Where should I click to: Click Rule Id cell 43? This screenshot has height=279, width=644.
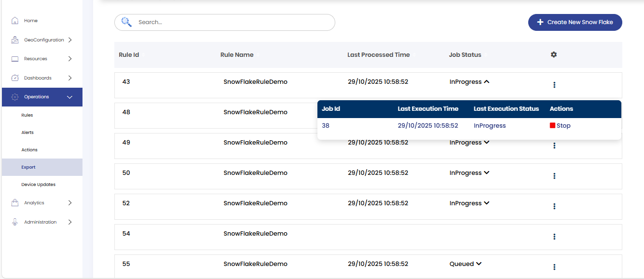(126, 82)
